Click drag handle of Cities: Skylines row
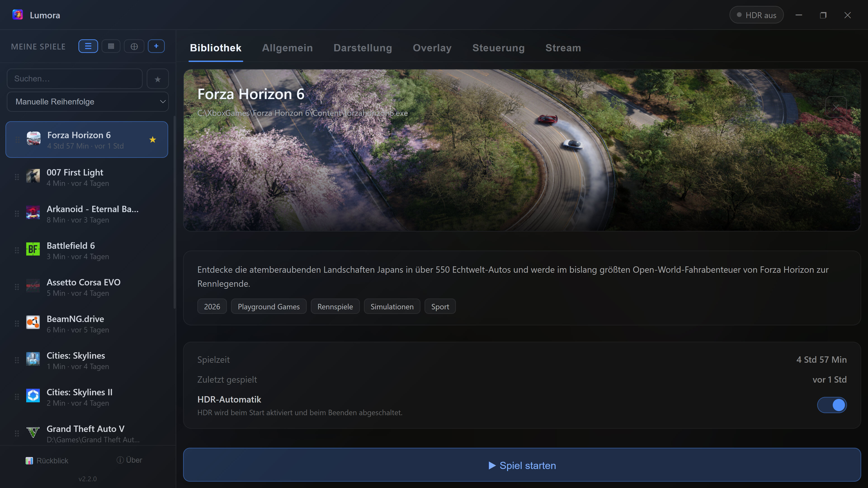This screenshot has height=488, width=868. pyautogui.click(x=17, y=360)
